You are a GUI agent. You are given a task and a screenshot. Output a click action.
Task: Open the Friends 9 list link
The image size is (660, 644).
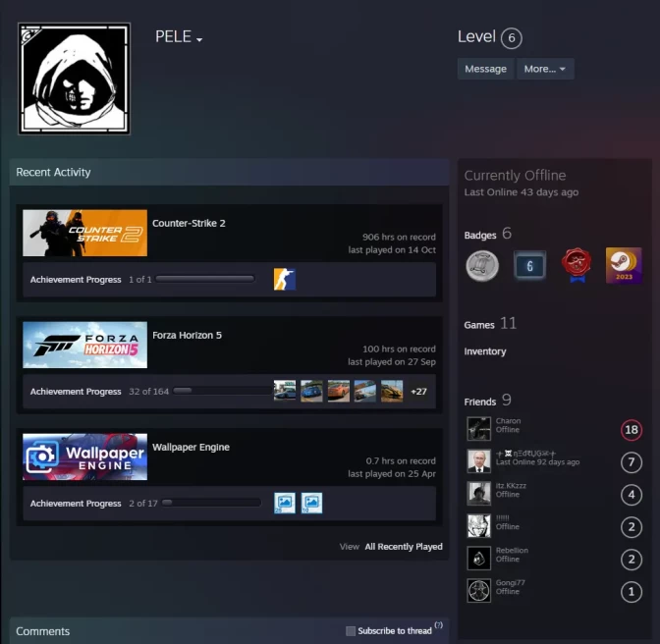coord(487,401)
